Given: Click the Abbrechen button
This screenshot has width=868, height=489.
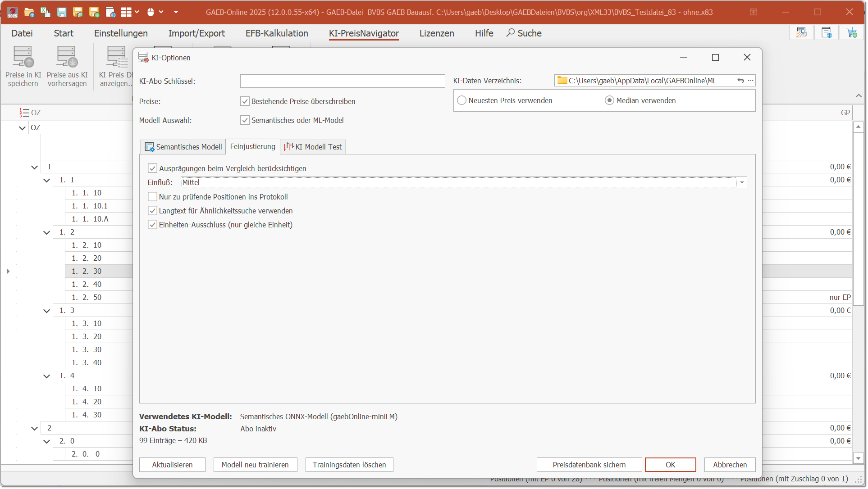Looking at the screenshot, I should pos(730,465).
